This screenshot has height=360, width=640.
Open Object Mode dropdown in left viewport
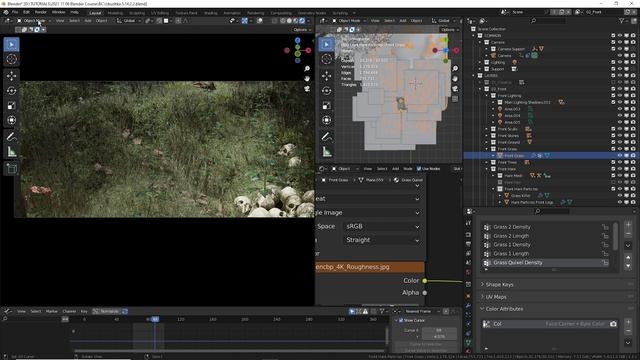pyautogui.click(x=34, y=20)
